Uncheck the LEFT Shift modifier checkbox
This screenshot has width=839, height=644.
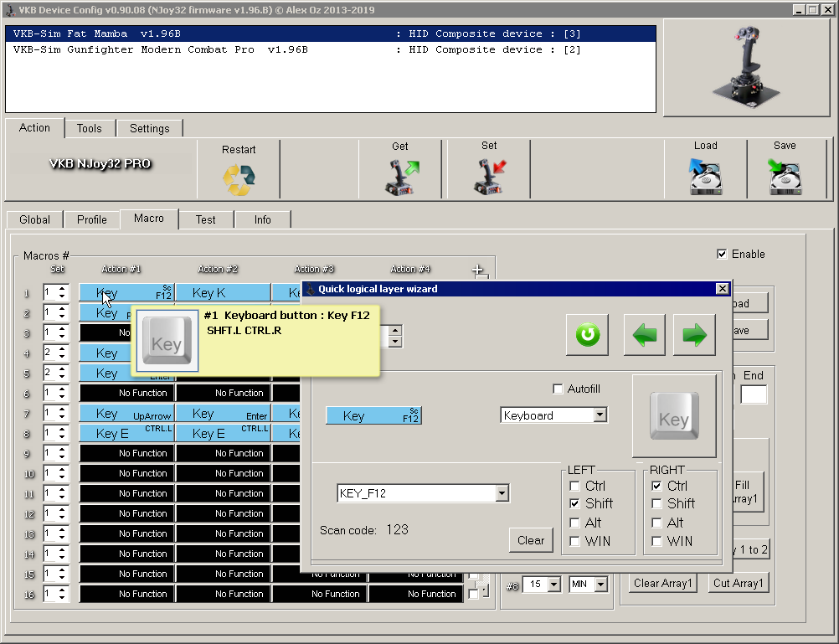575,504
